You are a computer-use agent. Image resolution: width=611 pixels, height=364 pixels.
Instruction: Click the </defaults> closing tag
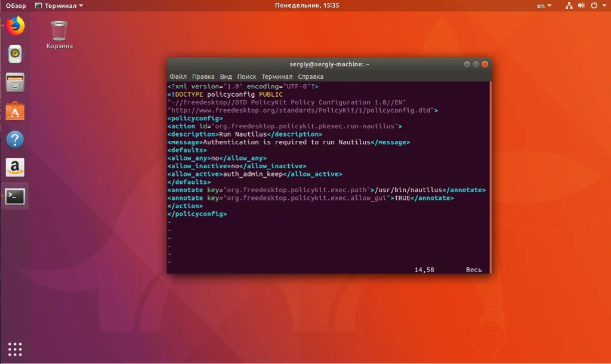(x=189, y=182)
